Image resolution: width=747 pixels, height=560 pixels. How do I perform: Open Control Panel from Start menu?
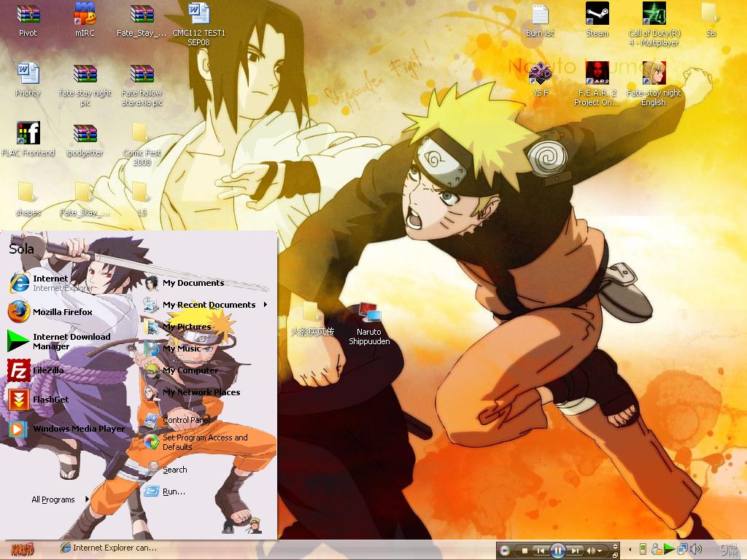(x=177, y=420)
